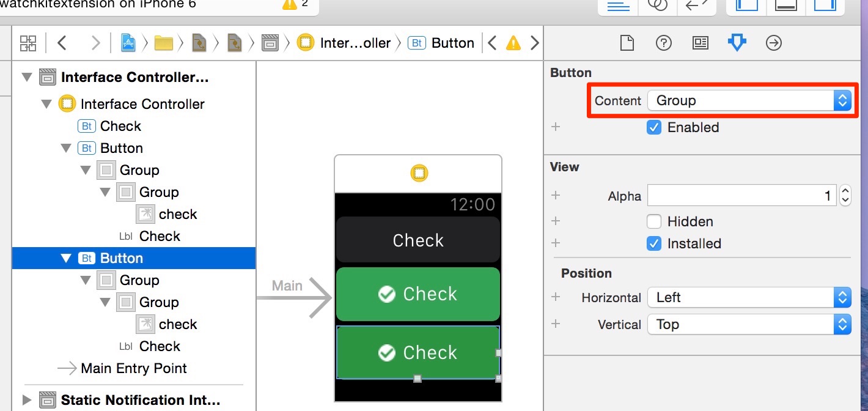The width and height of the screenshot is (868, 411).
Task: Click the jump bar warning triangle
Action: click(513, 43)
